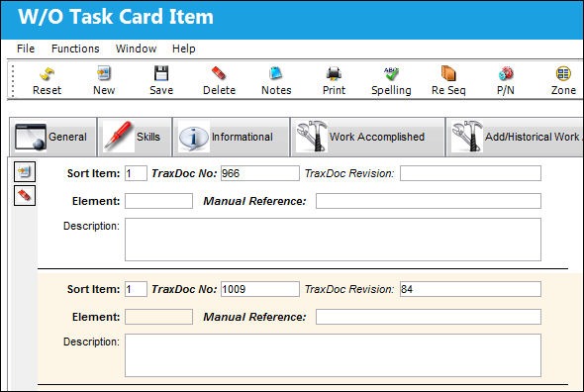Image resolution: width=584 pixels, height=392 pixels.
Task: Click the eraser delete-row icon in left sidebar
Action: (x=25, y=196)
